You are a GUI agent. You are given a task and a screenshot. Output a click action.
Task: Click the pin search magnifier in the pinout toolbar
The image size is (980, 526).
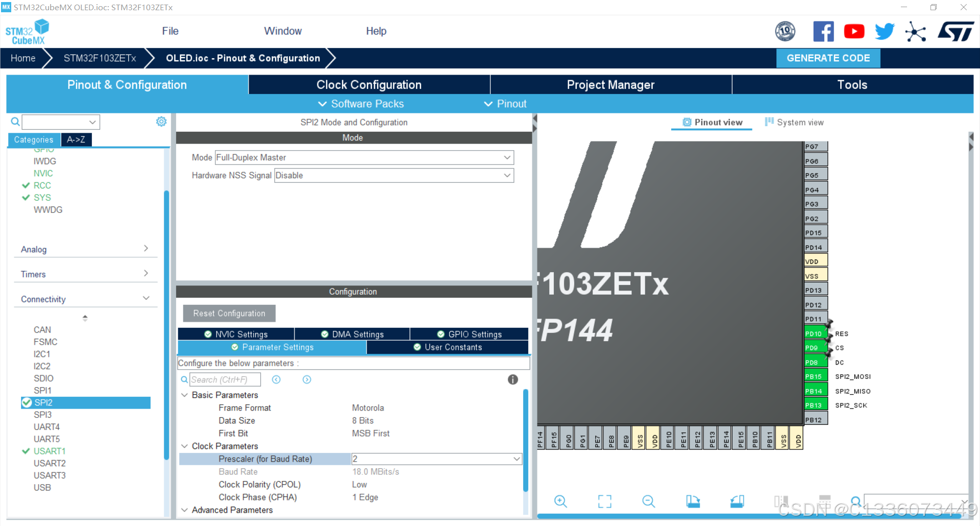coord(856,501)
